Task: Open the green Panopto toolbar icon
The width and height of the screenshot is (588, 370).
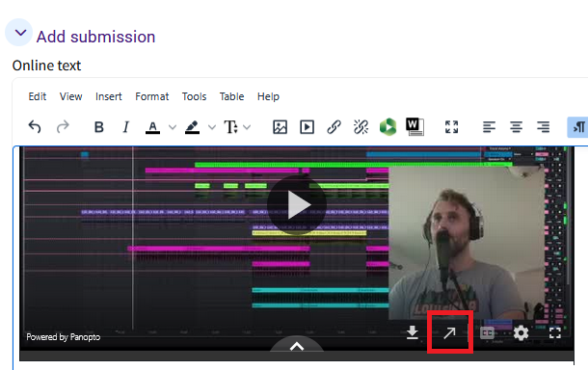Action: click(x=388, y=127)
